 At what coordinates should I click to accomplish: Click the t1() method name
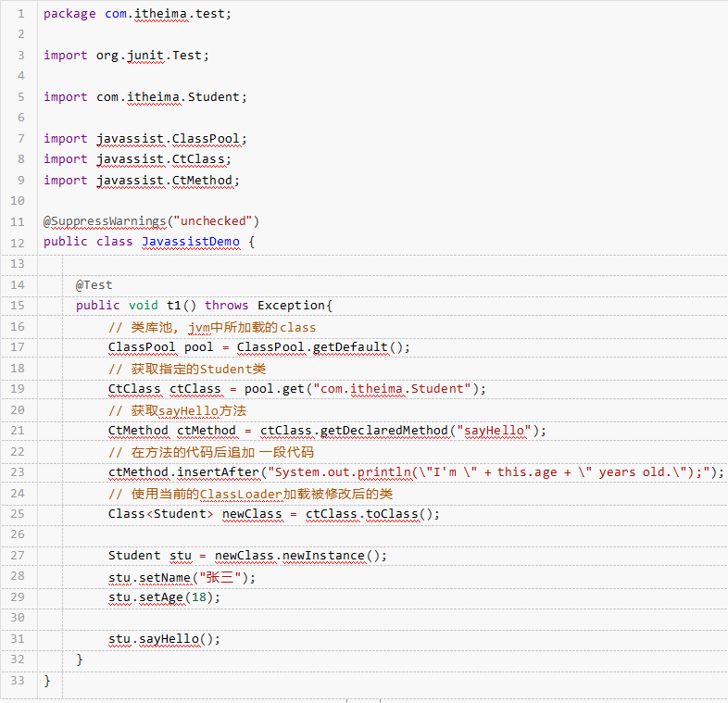(182, 306)
